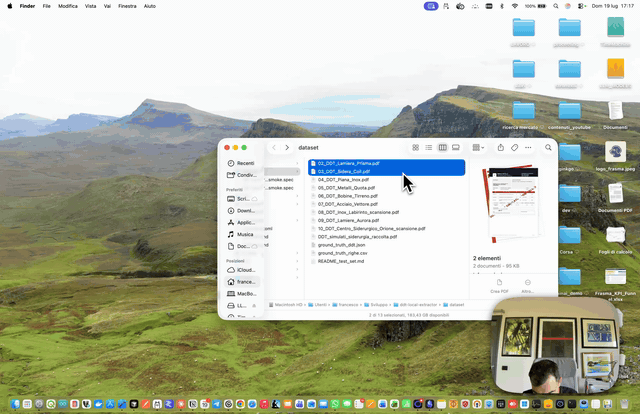
Task: Open Recenti in the Finder sidebar
Action: 242,163
